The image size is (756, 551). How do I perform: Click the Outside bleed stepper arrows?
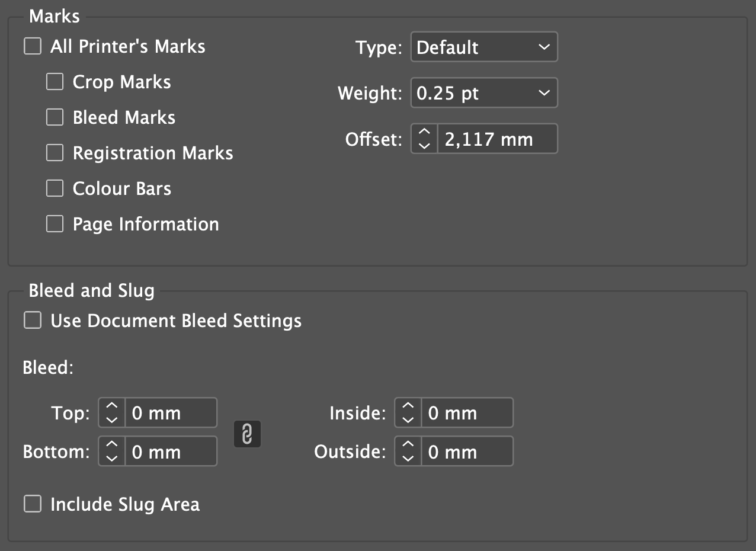[408, 452]
